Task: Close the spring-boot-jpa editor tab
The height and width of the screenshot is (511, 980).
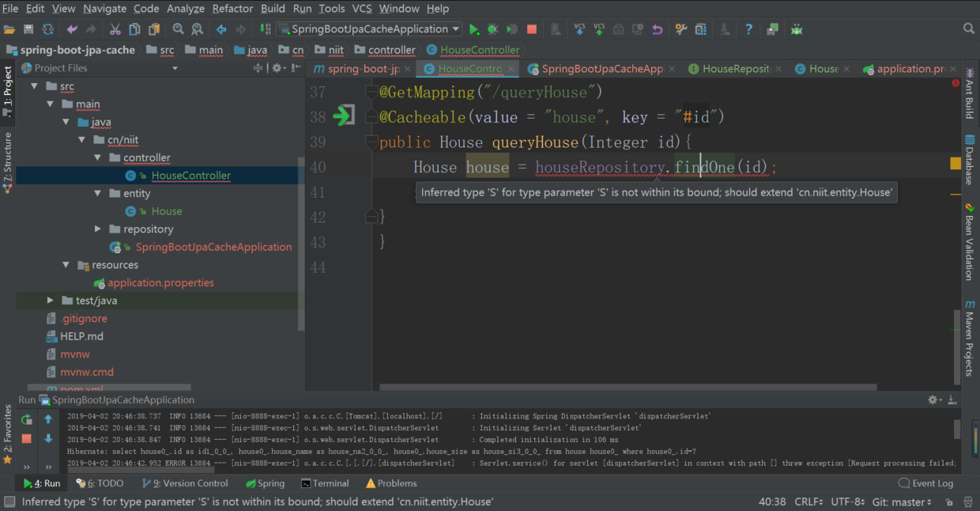Action: (408, 70)
